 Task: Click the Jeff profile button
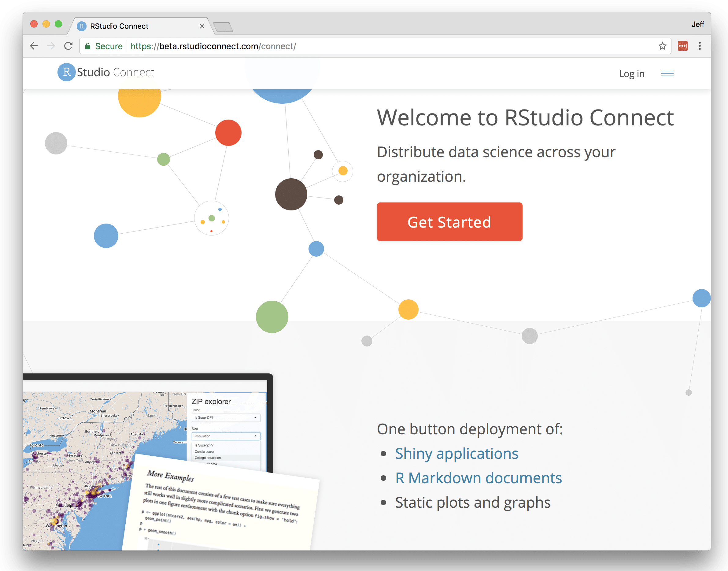pyautogui.click(x=698, y=24)
